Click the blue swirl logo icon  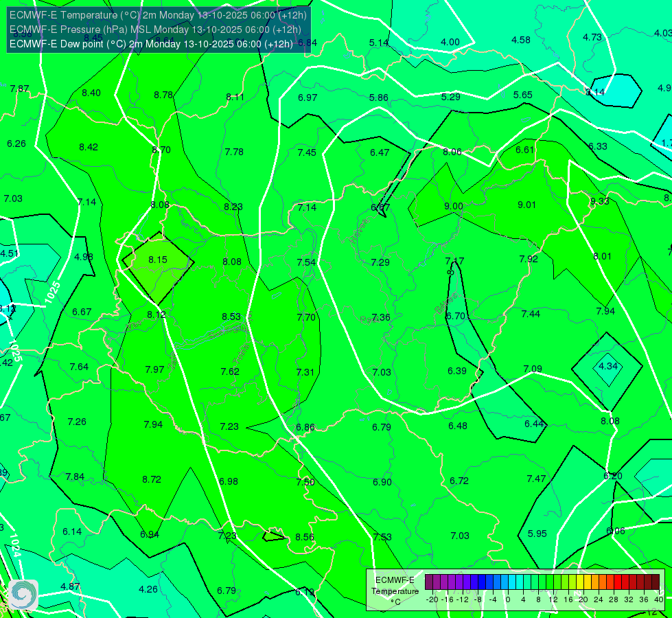(x=23, y=594)
